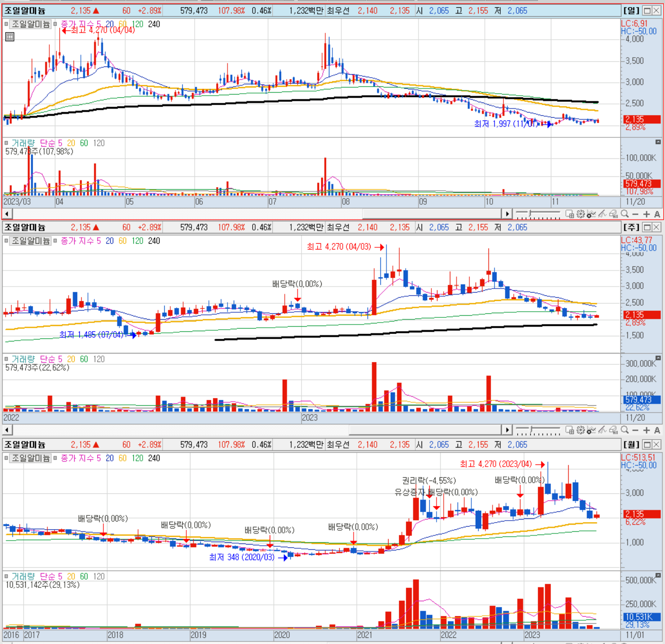This screenshot has width=665, height=644.
Task: Click the 조일알미늄 legend button in daily chart
Action: tap(31, 24)
